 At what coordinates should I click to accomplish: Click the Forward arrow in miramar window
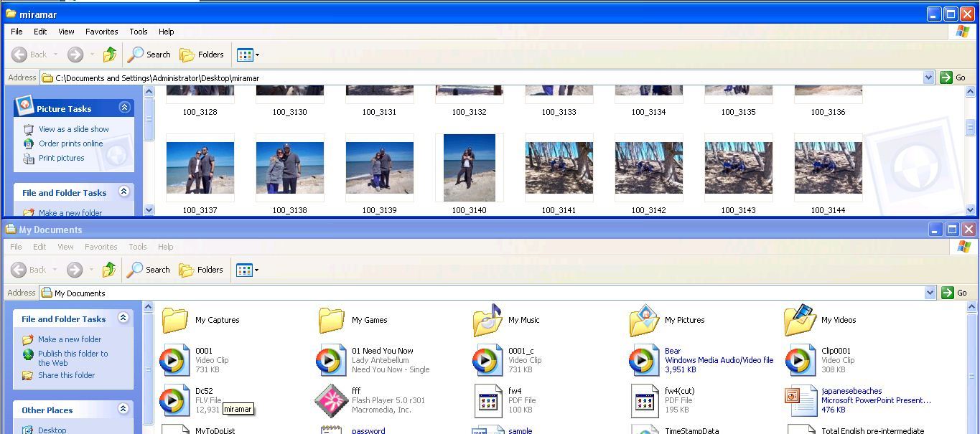pos(75,55)
